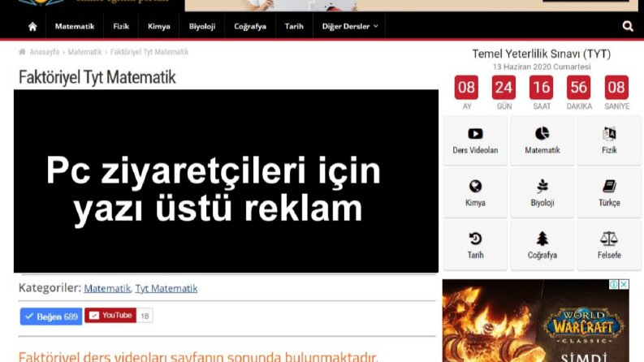The height and width of the screenshot is (362, 644).
Task: Select Biyoloji in the navigation bar
Action: [202, 26]
